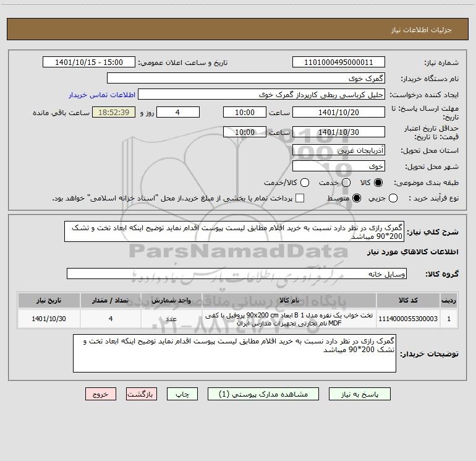This screenshot has width=476, height=461.
Task: Click the remaining time field 18:52:39
Action: click(x=114, y=112)
